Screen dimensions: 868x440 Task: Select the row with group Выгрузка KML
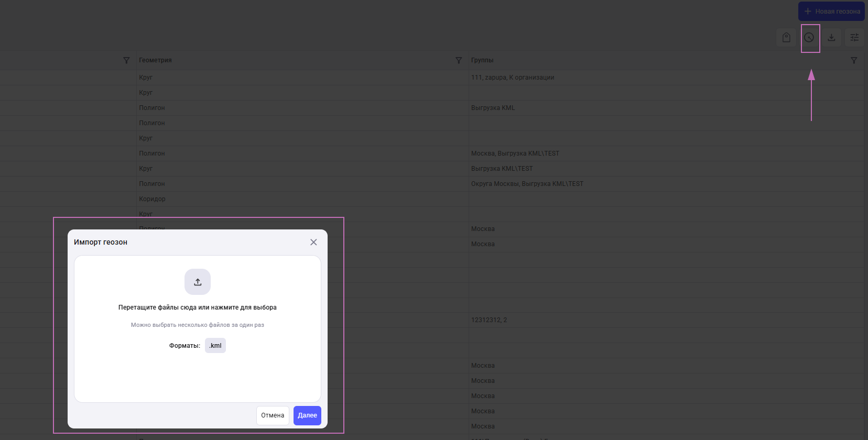point(493,108)
